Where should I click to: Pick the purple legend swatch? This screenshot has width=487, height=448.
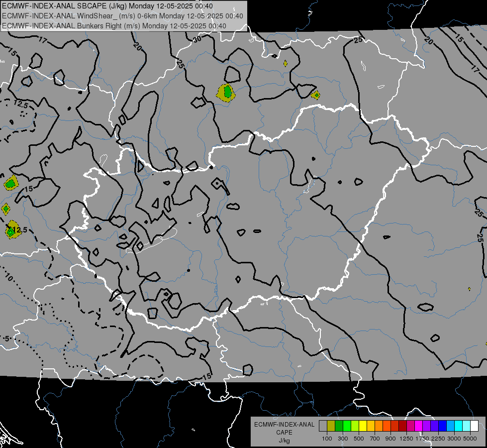(x=427, y=426)
